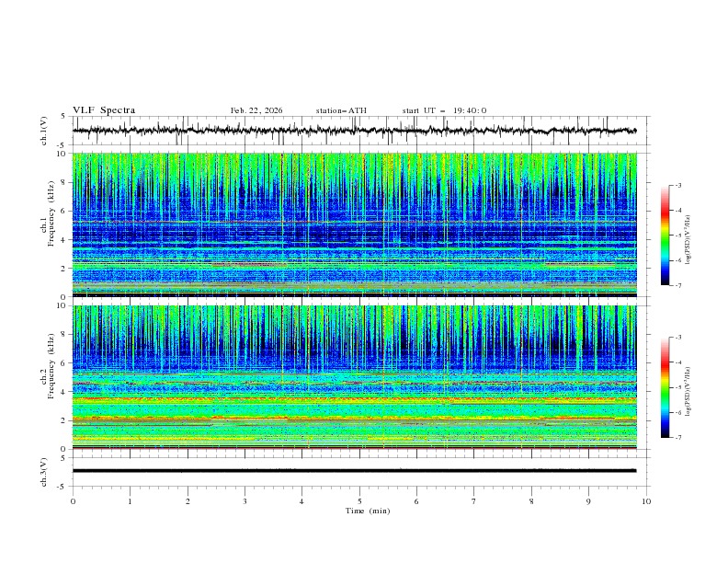Click the ch.1 "Frequency (kHz)" axis label
The image size is (728, 563).
51,213
